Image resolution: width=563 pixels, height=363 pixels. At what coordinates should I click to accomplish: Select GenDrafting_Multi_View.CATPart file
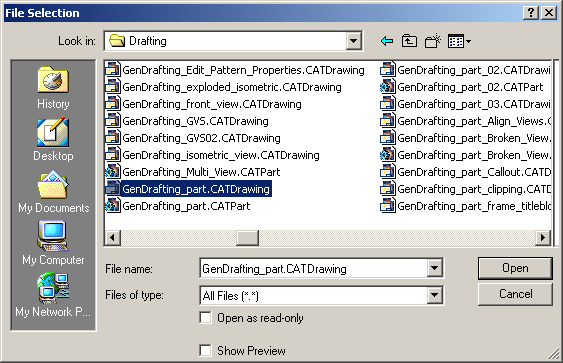click(x=193, y=172)
